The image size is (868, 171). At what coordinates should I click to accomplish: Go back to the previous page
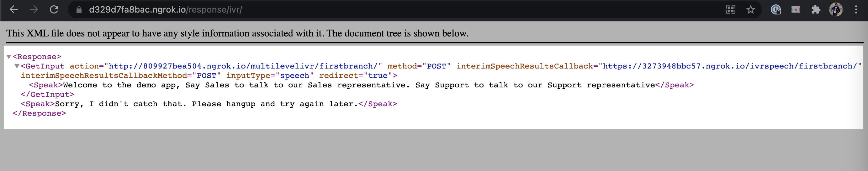(14, 9)
